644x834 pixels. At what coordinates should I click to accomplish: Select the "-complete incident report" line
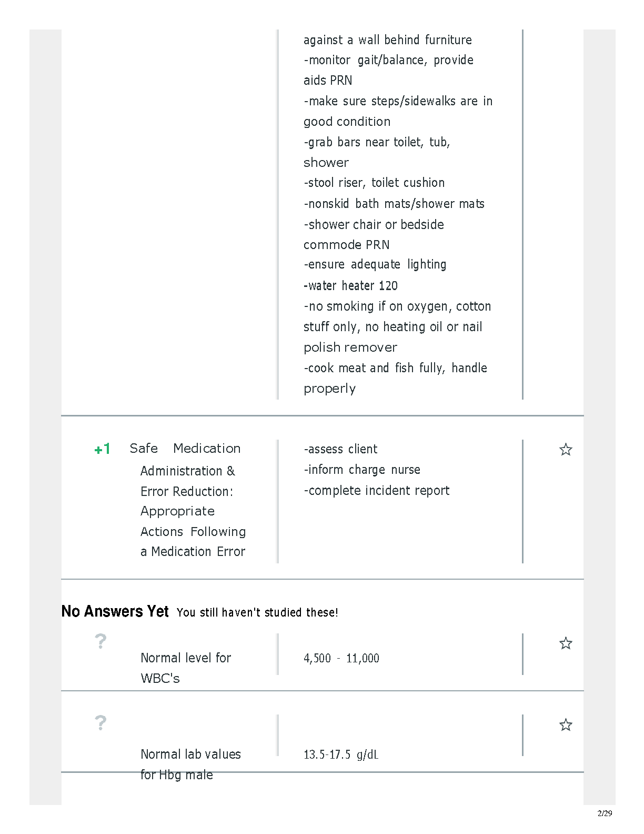click(x=377, y=491)
